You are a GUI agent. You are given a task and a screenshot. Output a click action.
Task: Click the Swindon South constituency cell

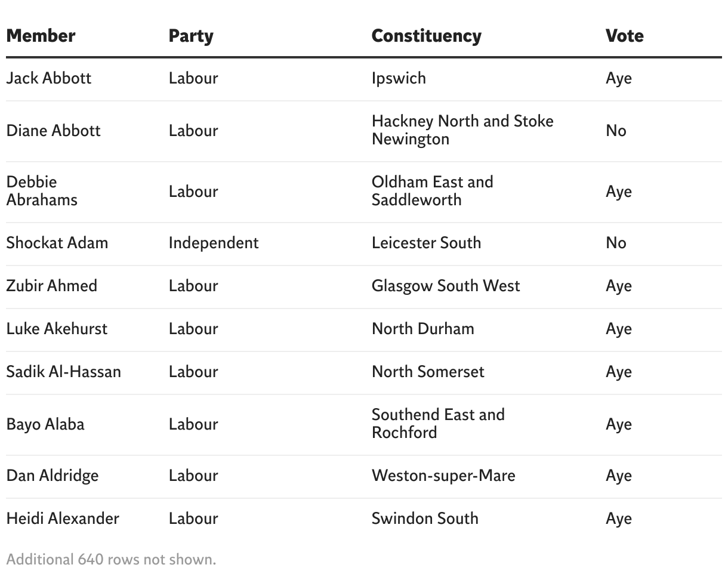click(425, 519)
